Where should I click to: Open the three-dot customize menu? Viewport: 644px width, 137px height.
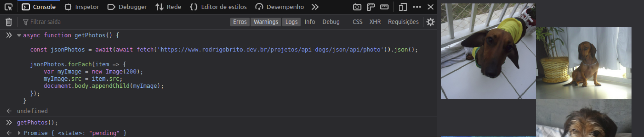(x=417, y=7)
